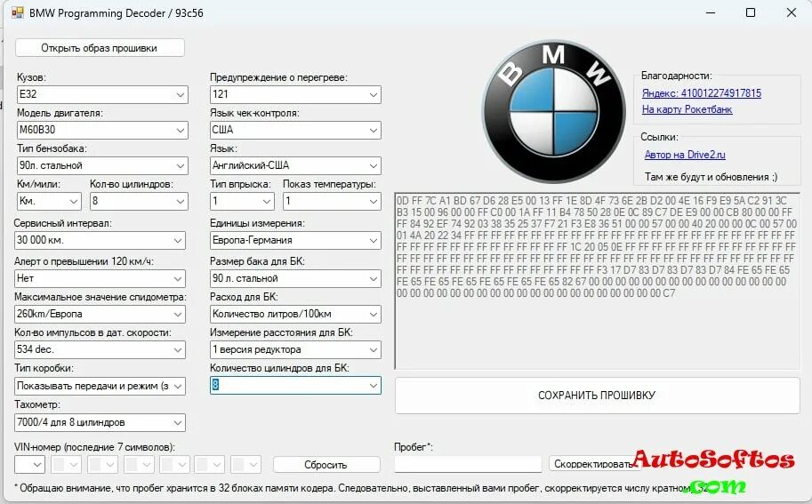The width and height of the screenshot is (812, 504).
Task: Expand Кол-во импульсов в дат. скорости dropdown
Action: click(100, 349)
